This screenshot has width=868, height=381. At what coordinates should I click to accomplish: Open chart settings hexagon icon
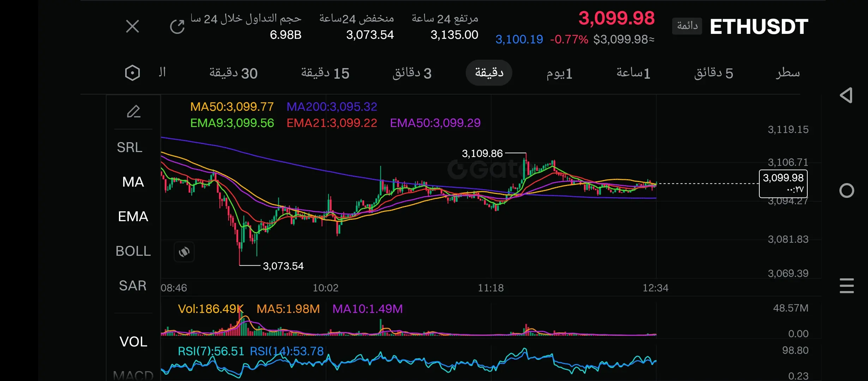(132, 73)
